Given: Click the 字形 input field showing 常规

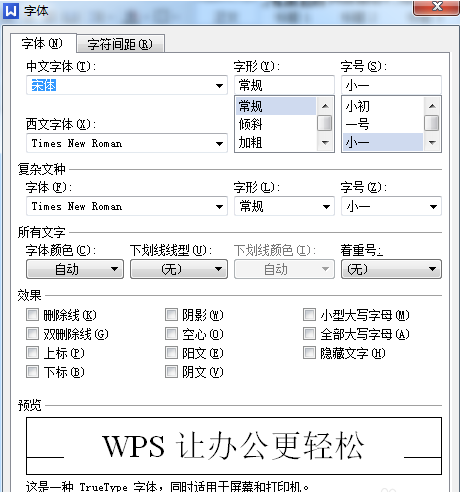Looking at the screenshot, I should coord(284,85).
